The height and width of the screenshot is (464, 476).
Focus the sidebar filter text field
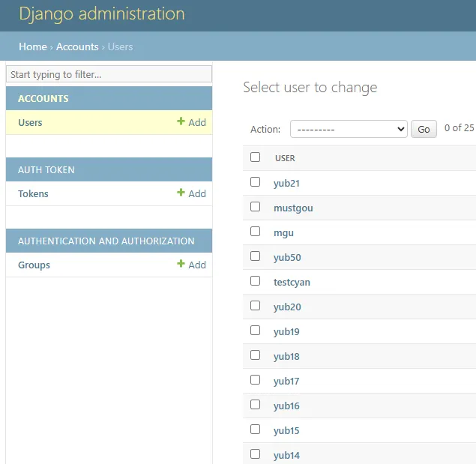coord(109,74)
